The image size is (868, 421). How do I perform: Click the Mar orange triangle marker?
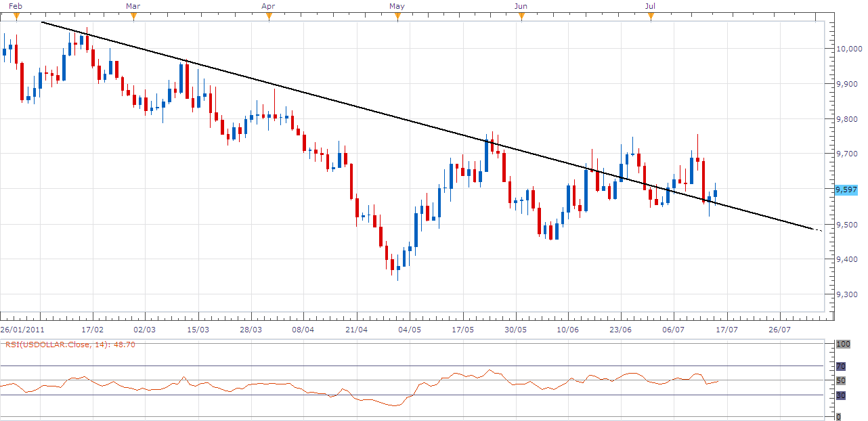[133, 16]
